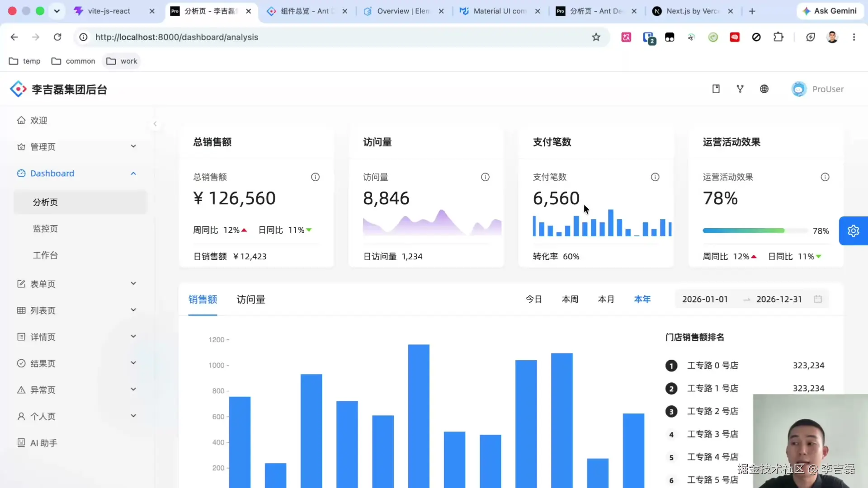Click the red extension icon in toolbar
868x488 pixels.
tap(735, 37)
